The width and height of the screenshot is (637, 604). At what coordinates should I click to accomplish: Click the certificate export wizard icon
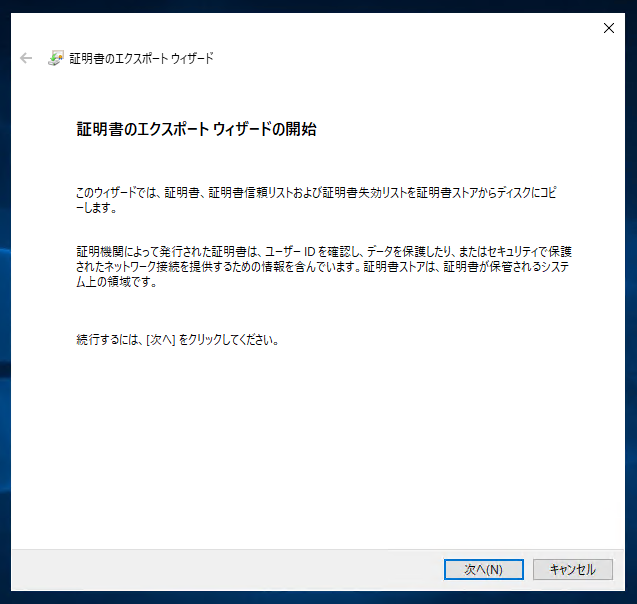point(56,58)
